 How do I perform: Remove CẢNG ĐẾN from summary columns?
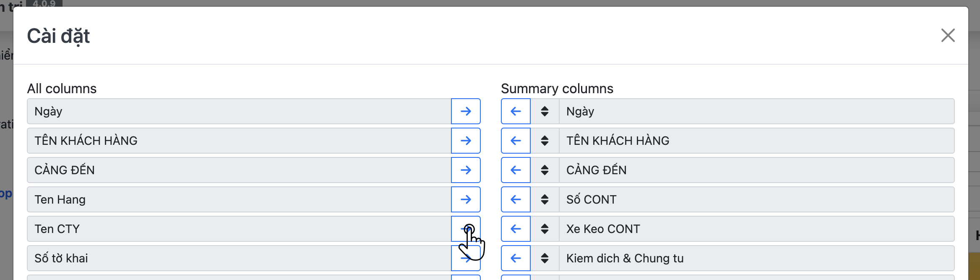click(516, 170)
